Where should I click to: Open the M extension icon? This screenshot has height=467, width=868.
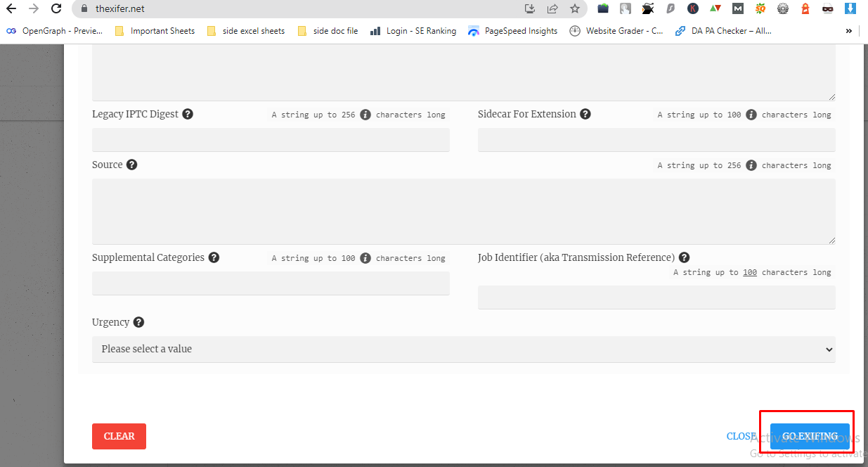click(x=738, y=9)
